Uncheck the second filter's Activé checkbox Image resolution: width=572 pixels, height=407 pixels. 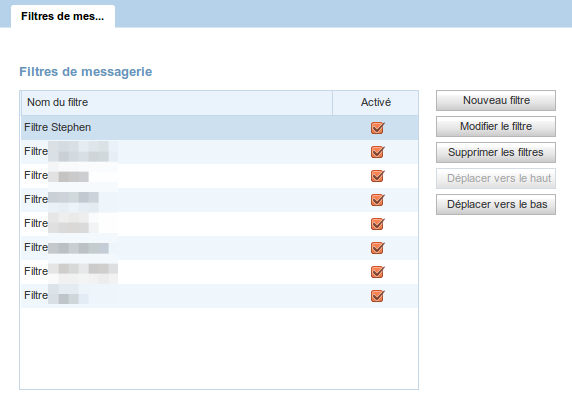click(x=377, y=152)
